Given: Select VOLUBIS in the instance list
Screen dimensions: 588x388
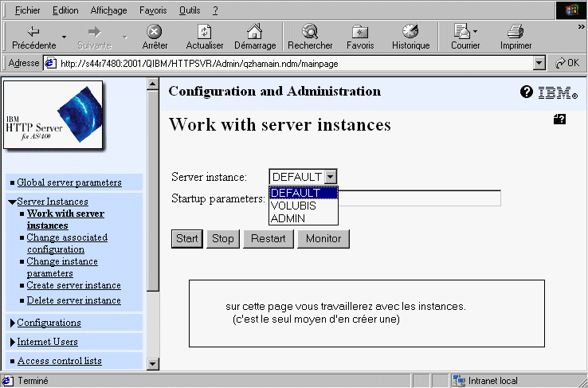Looking at the screenshot, I should pos(304,206).
